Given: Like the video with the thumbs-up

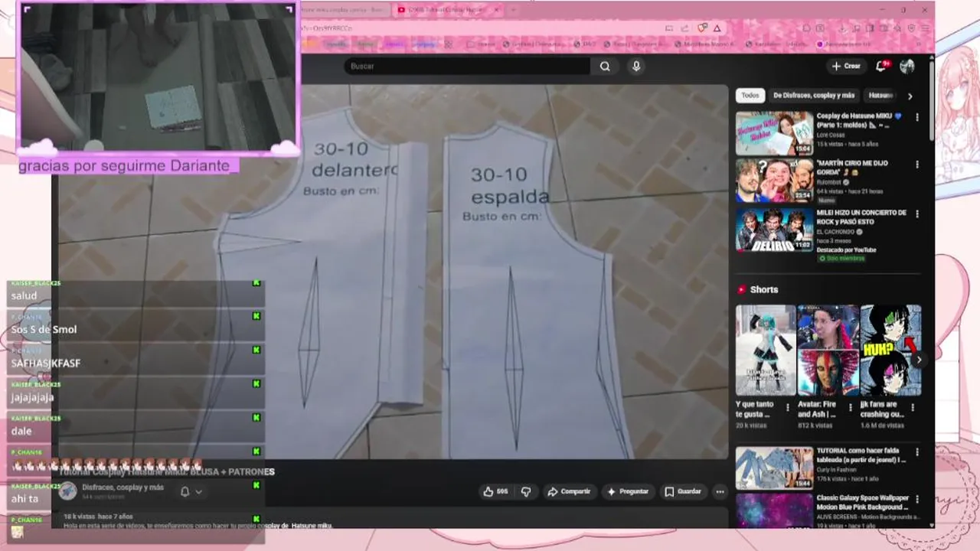Looking at the screenshot, I should pyautogui.click(x=496, y=491).
